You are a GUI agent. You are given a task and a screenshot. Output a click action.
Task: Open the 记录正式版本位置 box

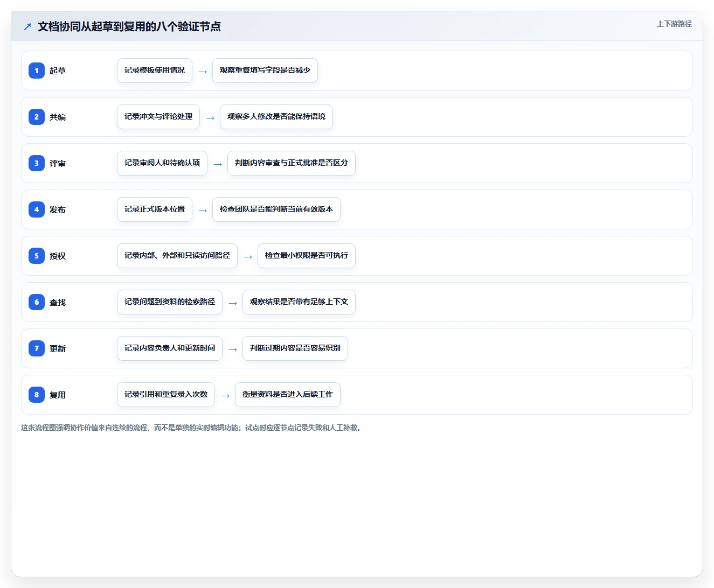155,209
